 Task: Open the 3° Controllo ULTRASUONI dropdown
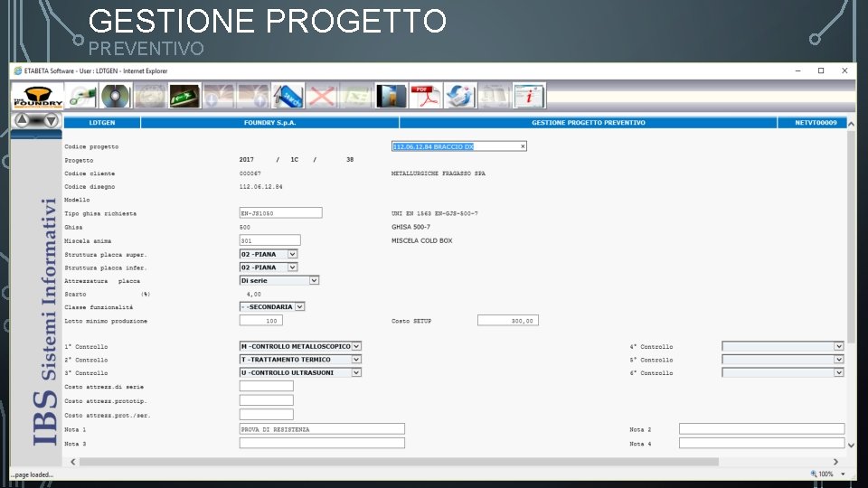pos(356,373)
